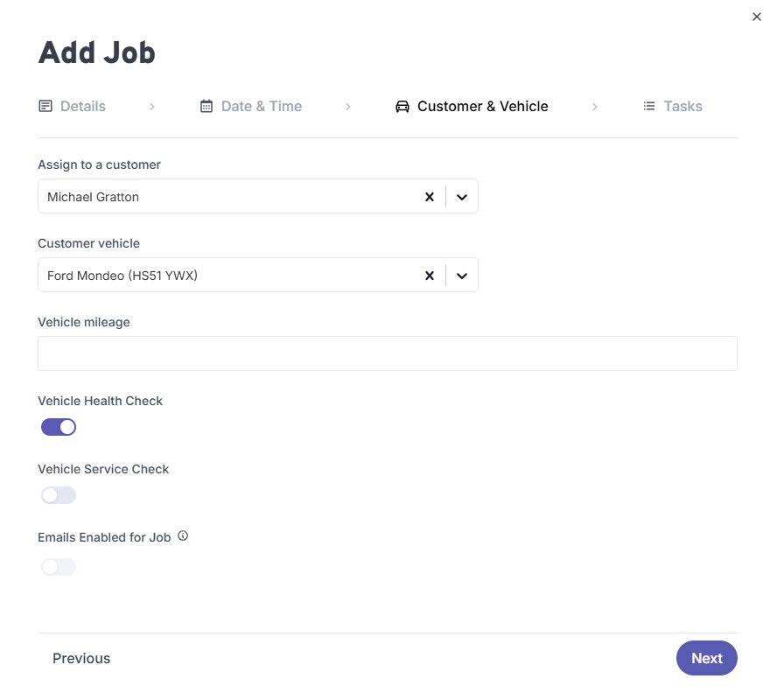
Task: Clear the Michael Gratton customer selection
Action: pyautogui.click(x=430, y=196)
